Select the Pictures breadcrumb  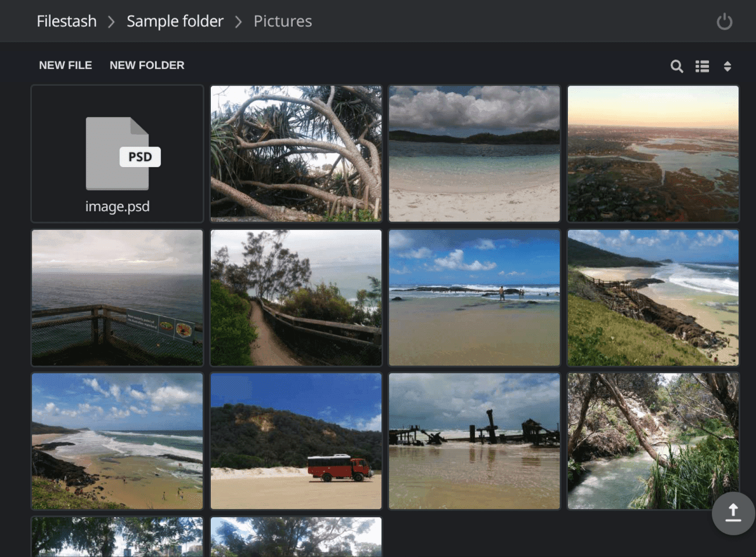tap(283, 21)
